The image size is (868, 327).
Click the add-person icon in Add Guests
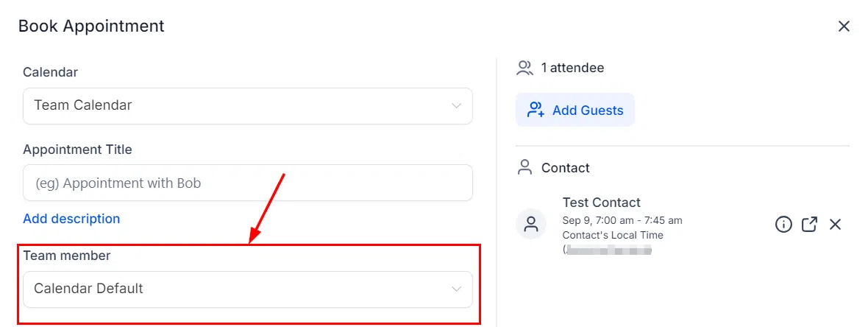(x=536, y=110)
